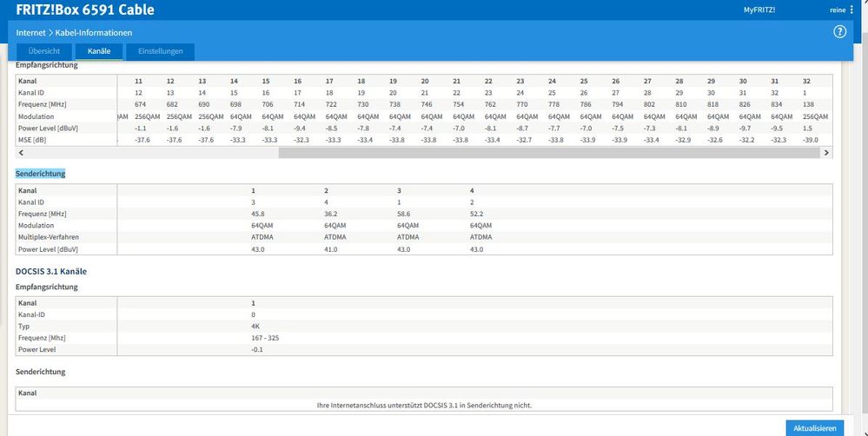Click the horizontal scrollbar of the channel table
Screen dimensions: 868x436
pyautogui.click(x=548, y=153)
